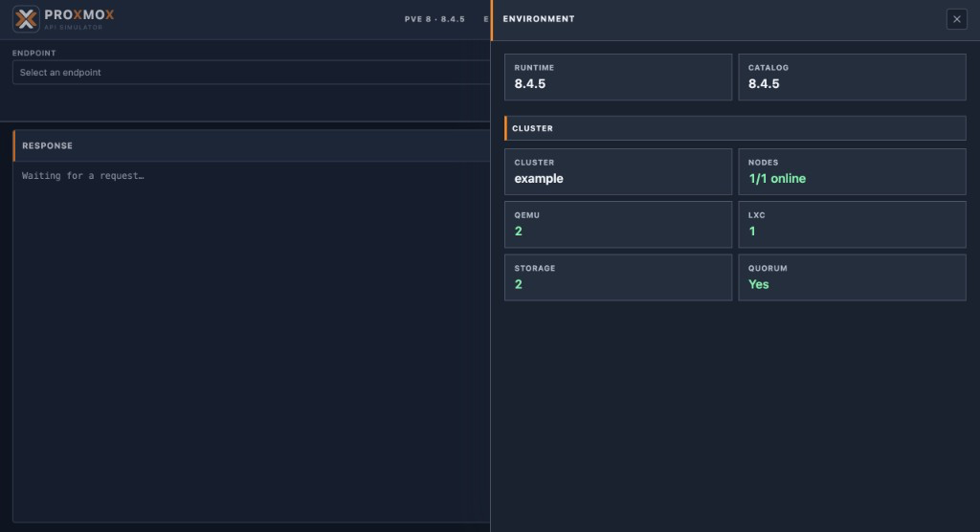Click the ENDPOINT field label

tap(34, 54)
